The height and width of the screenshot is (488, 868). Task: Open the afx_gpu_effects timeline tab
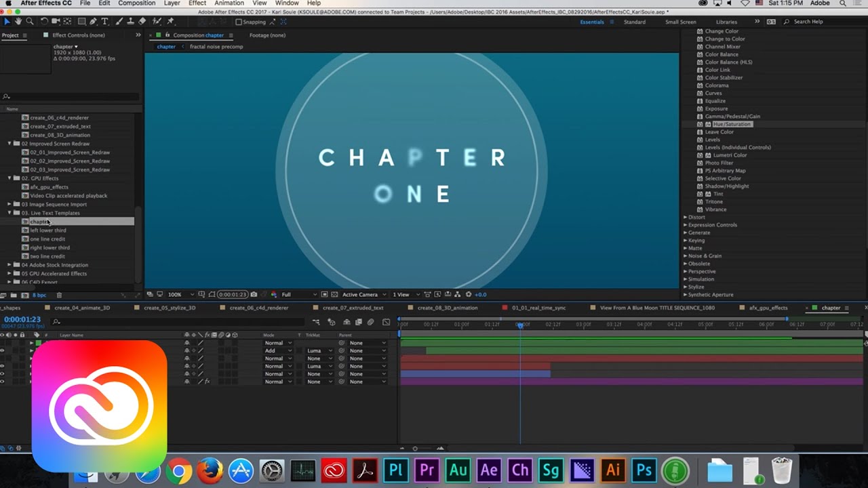click(768, 308)
